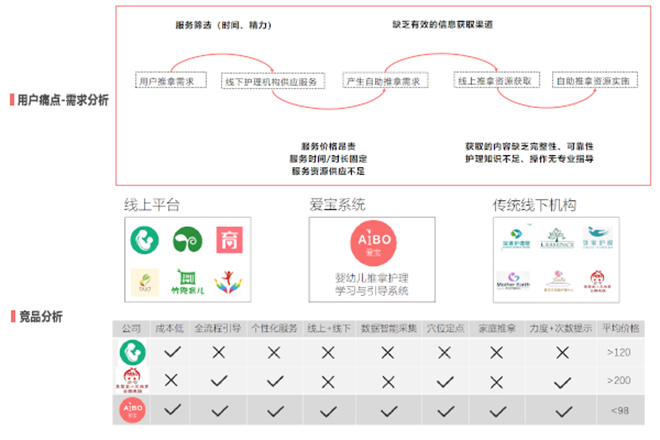Click the 竹兜育儿 green logo
This screenshot has height=440, width=660.
coord(186,284)
